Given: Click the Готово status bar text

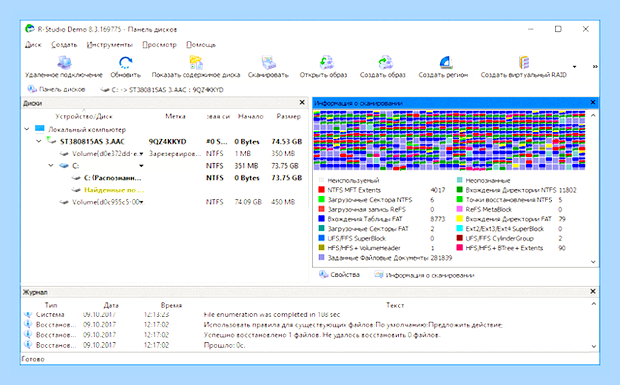Looking at the screenshot, I should click(33, 359).
